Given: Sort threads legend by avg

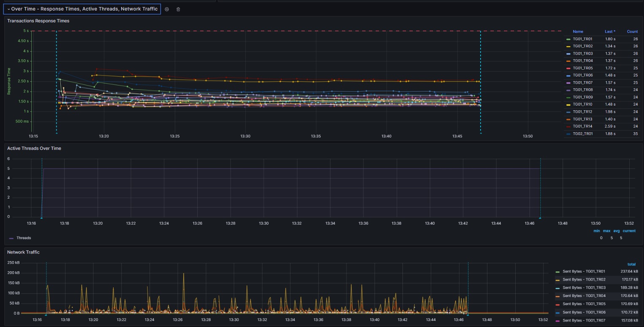Looking at the screenshot, I should coord(617,231).
